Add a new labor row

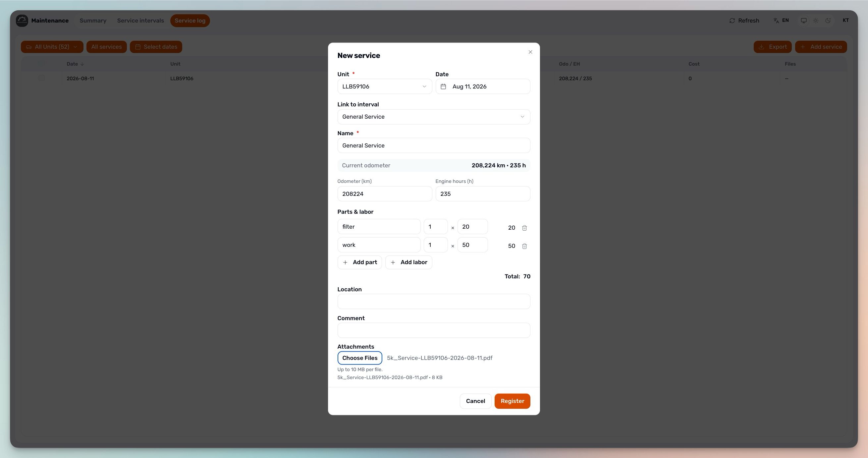(409, 262)
